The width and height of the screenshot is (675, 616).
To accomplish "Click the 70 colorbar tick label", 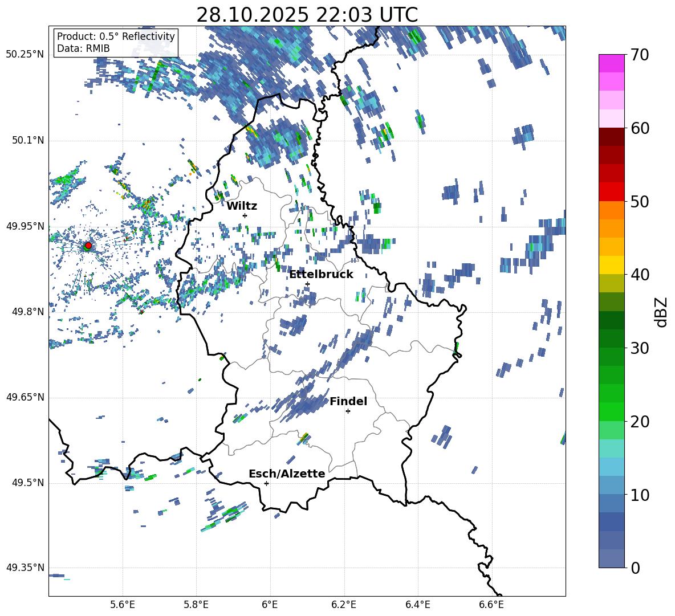I will tap(640, 55).
